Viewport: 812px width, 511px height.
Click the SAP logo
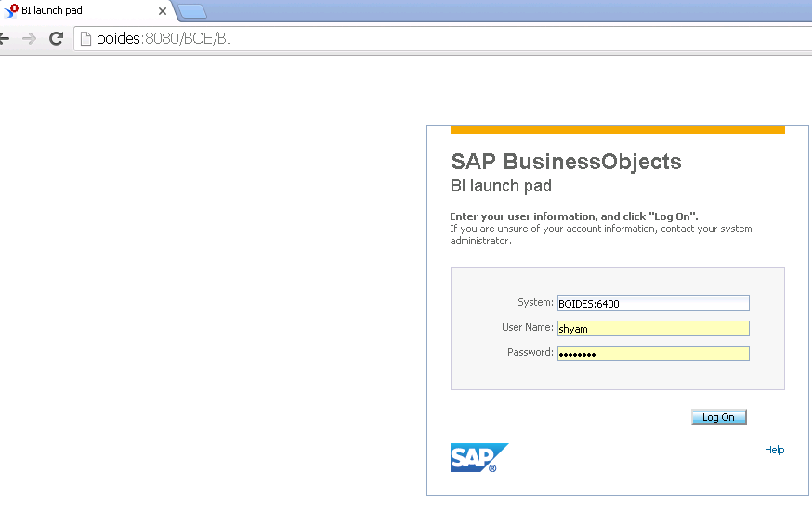pyautogui.click(x=479, y=458)
